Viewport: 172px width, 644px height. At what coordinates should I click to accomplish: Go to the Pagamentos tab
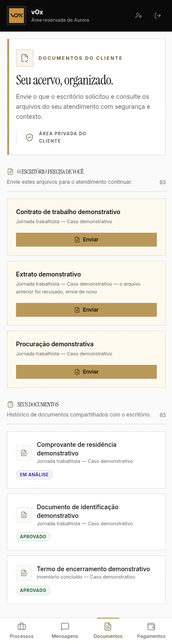tap(151, 631)
